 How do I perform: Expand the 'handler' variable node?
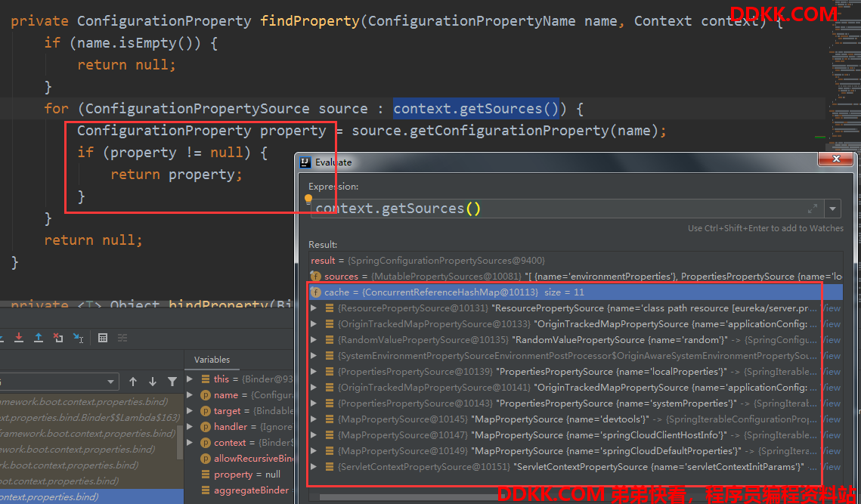(190, 427)
